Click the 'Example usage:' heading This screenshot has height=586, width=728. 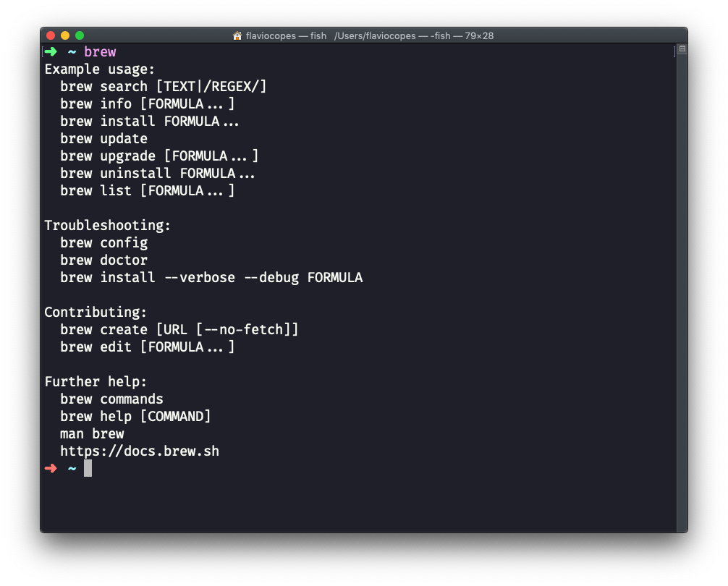coord(100,69)
